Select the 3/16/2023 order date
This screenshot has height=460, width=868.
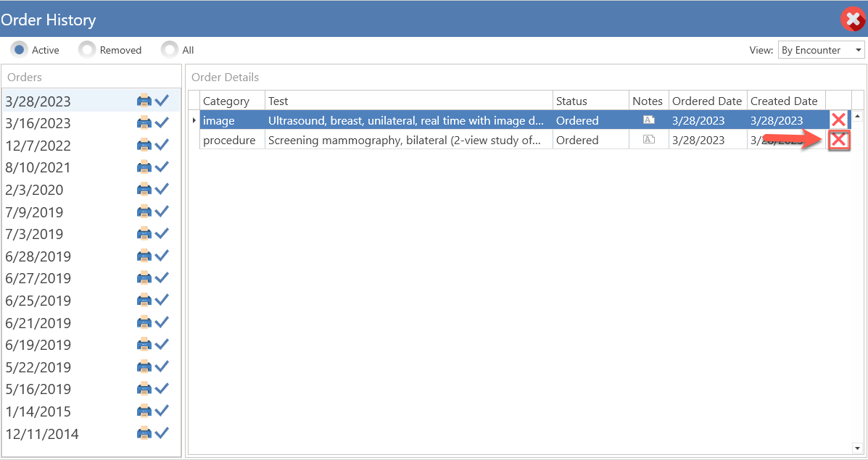[x=38, y=123]
